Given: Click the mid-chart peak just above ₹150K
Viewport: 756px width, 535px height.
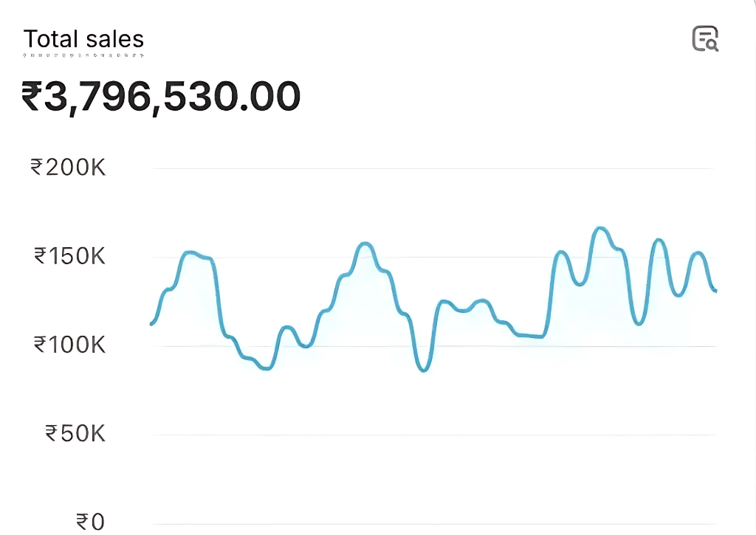Looking at the screenshot, I should click(x=365, y=243).
